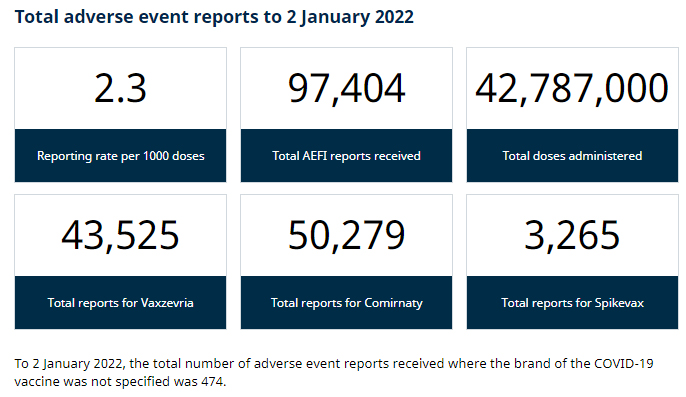This screenshot has height=397, width=686.
Task: Click the 3,265 Spikevax figure
Action: [x=572, y=236]
